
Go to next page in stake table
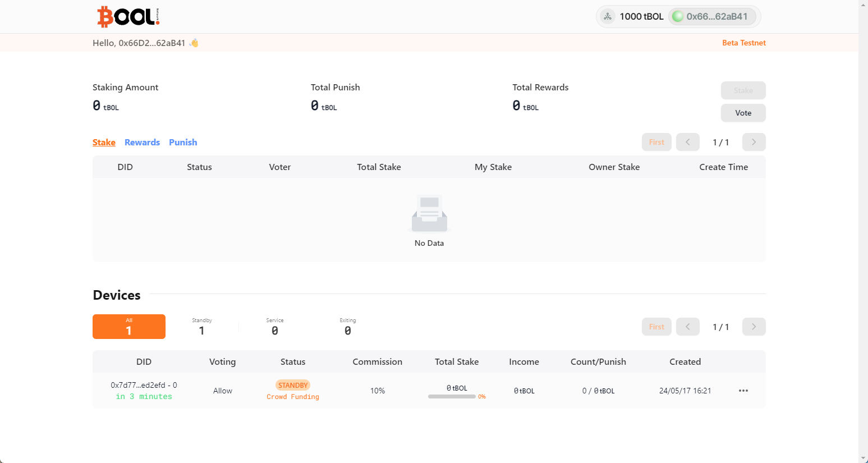pos(754,143)
